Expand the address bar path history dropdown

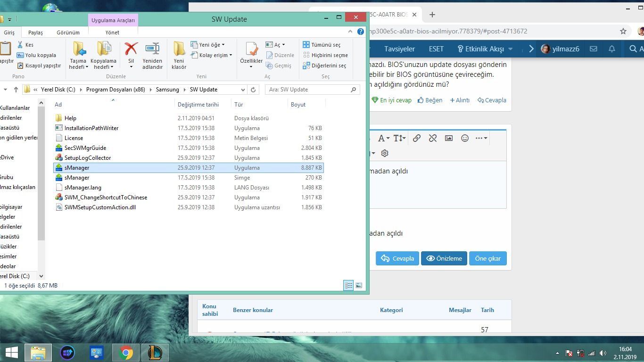click(x=243, y=90)
